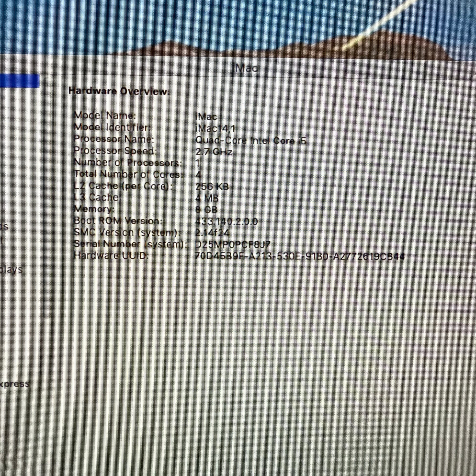This screenshot has width=476, height=476.
Task: Click the Model Name label
Action: [105, 115]
